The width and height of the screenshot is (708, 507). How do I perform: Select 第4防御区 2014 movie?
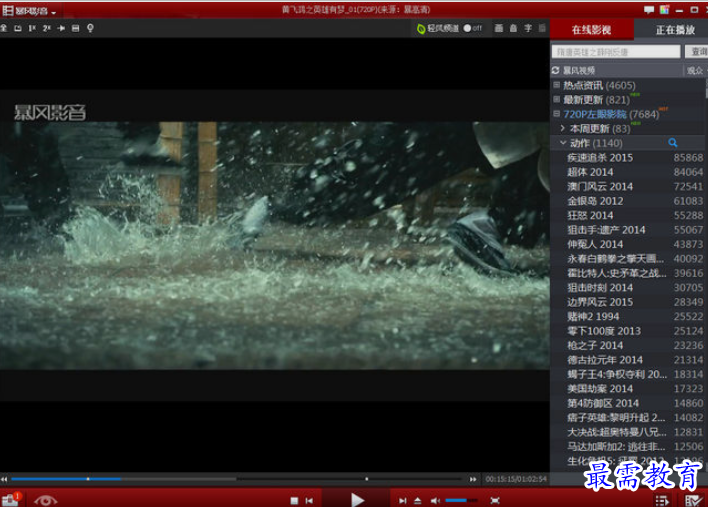coord(603,403)
